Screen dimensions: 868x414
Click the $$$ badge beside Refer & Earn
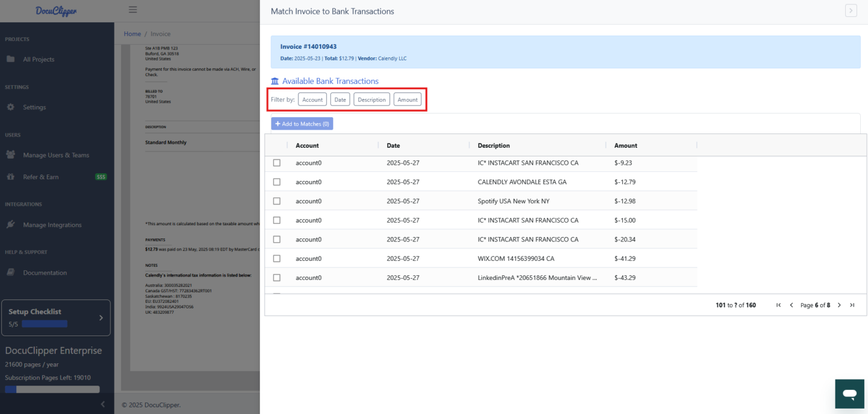[101, 177]
